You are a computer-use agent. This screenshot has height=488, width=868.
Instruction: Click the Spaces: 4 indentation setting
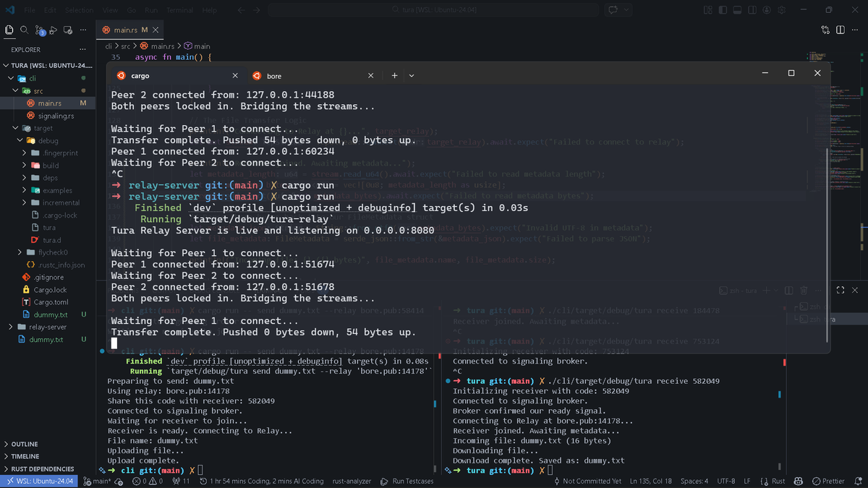[x=694, y=481]
